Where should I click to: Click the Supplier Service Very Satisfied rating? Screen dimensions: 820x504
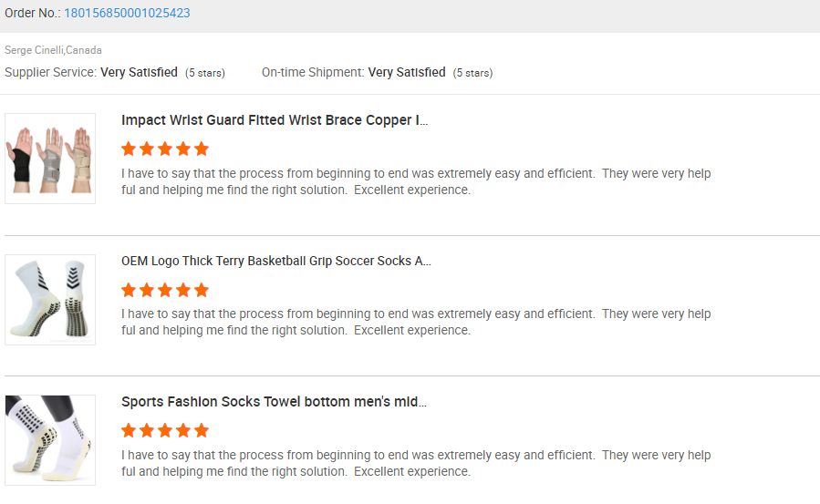[139, 72]
